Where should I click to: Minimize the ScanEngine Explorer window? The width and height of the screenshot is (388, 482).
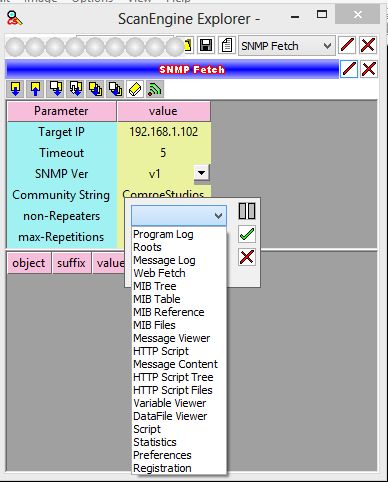(295, 17)
